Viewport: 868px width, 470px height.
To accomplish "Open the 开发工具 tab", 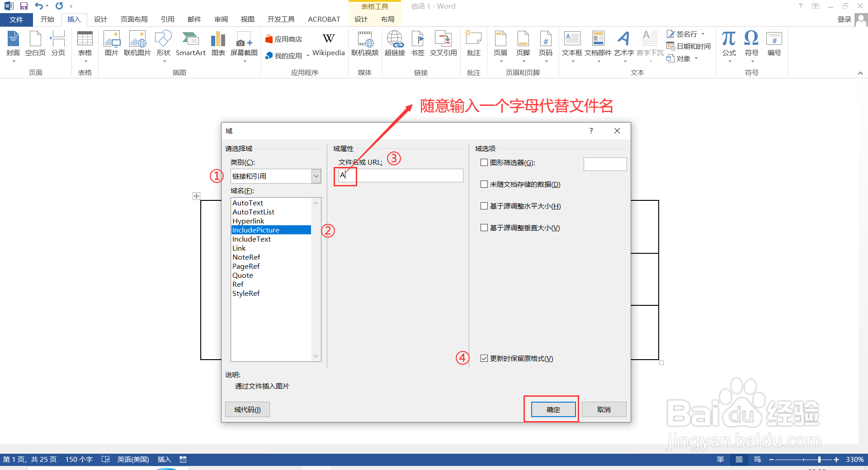I will click(x=281, y=19).
